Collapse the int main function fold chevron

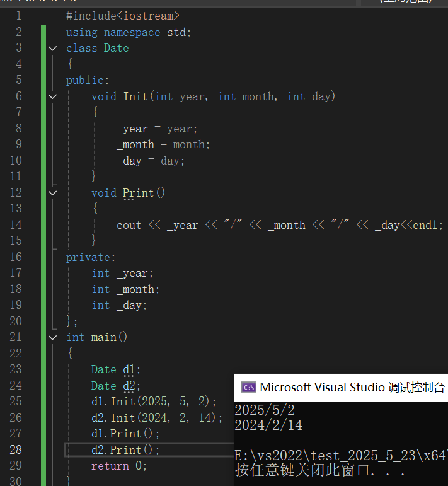(53, 337)
